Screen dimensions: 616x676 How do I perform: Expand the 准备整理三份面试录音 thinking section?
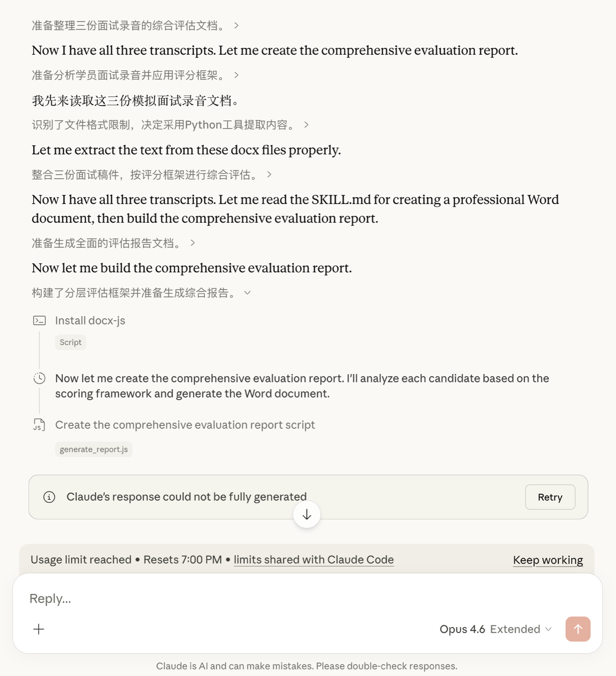[x=236, y=25]
